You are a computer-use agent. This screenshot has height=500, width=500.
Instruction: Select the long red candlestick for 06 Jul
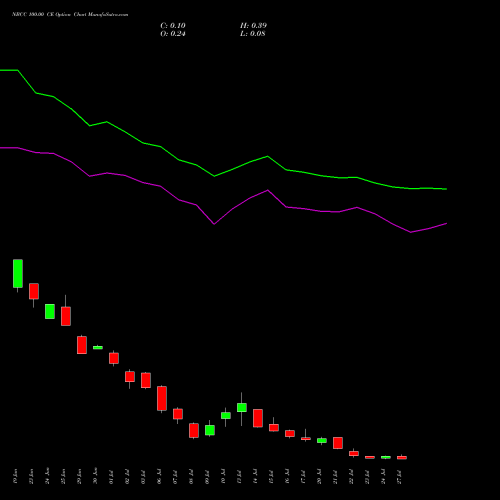click(162, 398)
